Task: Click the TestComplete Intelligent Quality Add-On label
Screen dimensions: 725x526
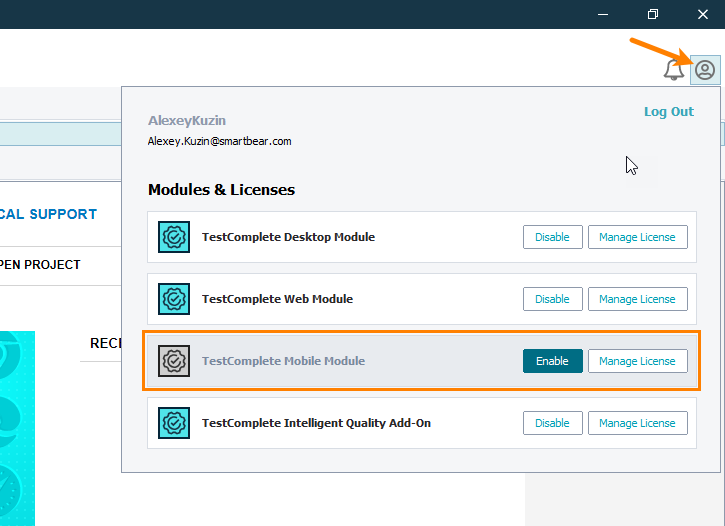Action: pos(316,423)
